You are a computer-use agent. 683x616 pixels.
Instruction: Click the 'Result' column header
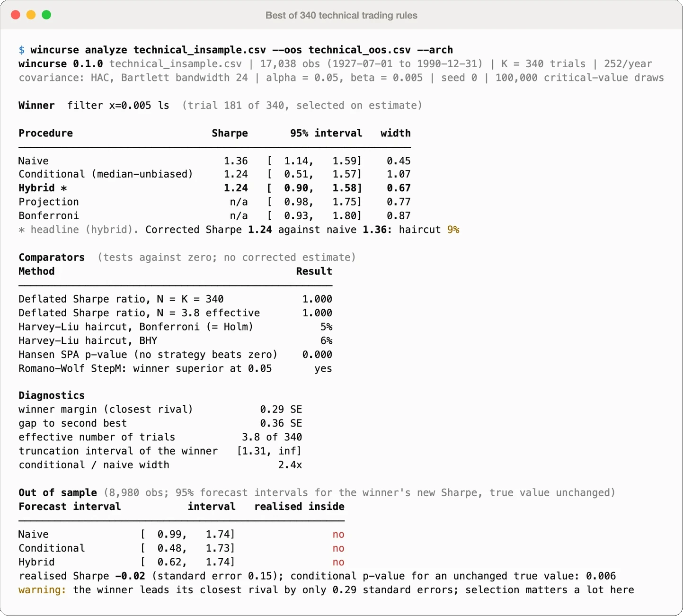click(314, 271)
